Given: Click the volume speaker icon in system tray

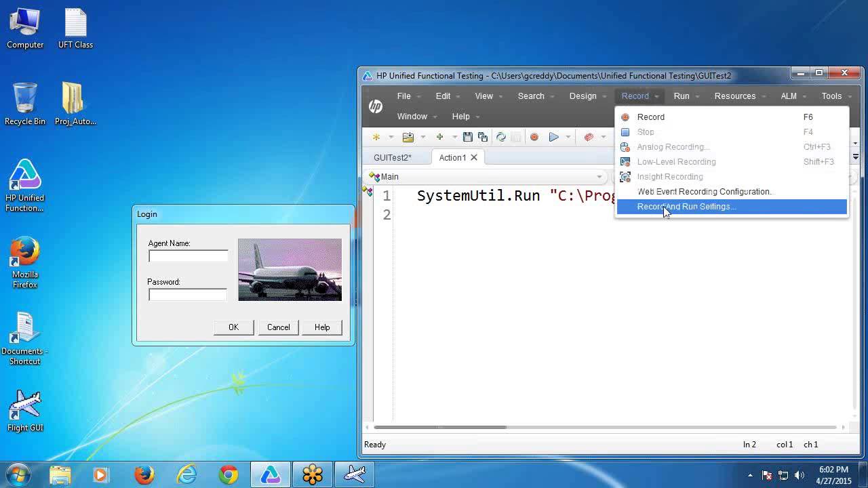Looking at the screenshot, I should tap(800, 475).
